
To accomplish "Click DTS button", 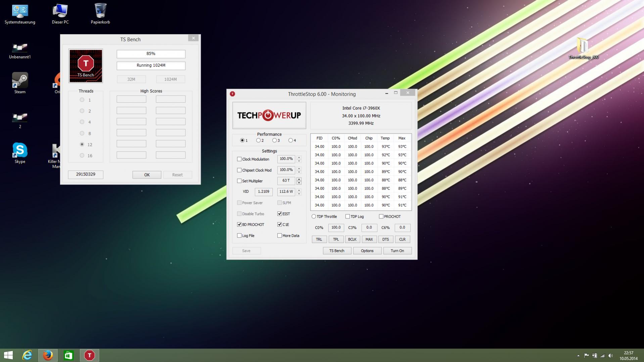I will pos(385,239).
